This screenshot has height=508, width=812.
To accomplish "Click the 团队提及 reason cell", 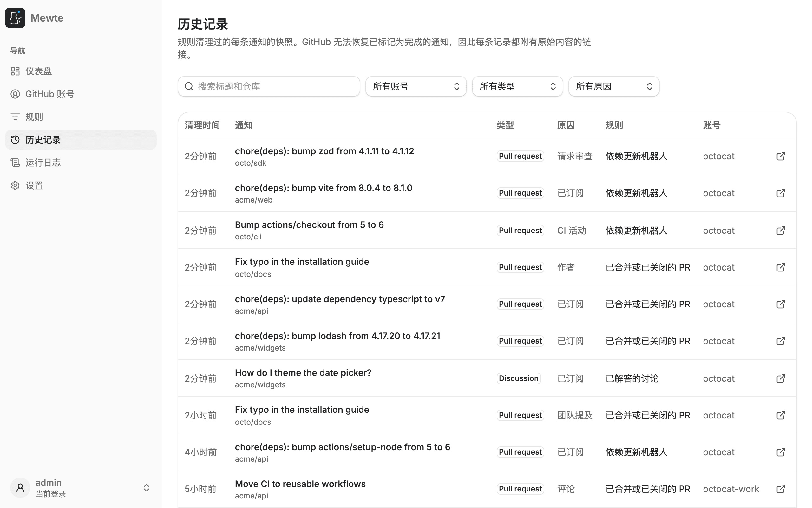I will [575, 415].
